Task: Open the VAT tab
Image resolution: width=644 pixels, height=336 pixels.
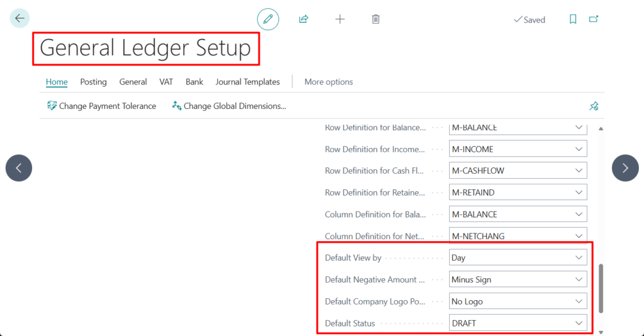Action: tap(166, 82)
